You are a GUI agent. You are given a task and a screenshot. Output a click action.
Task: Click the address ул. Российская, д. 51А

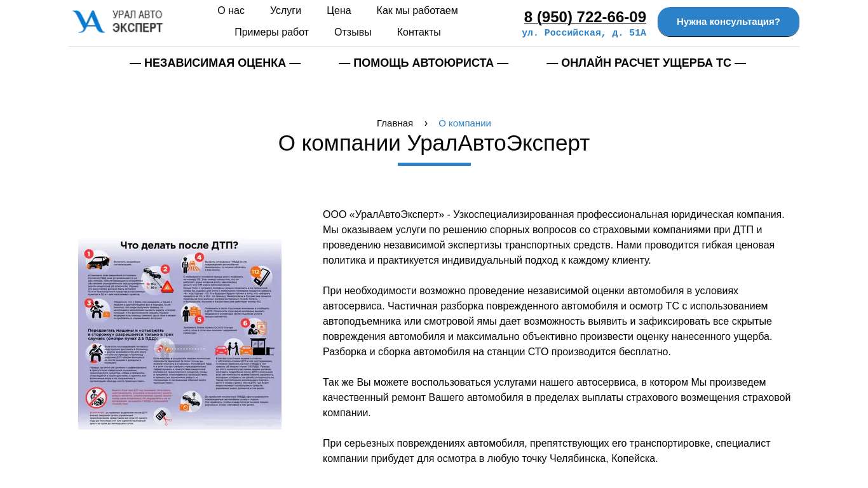tap(583, 33)
